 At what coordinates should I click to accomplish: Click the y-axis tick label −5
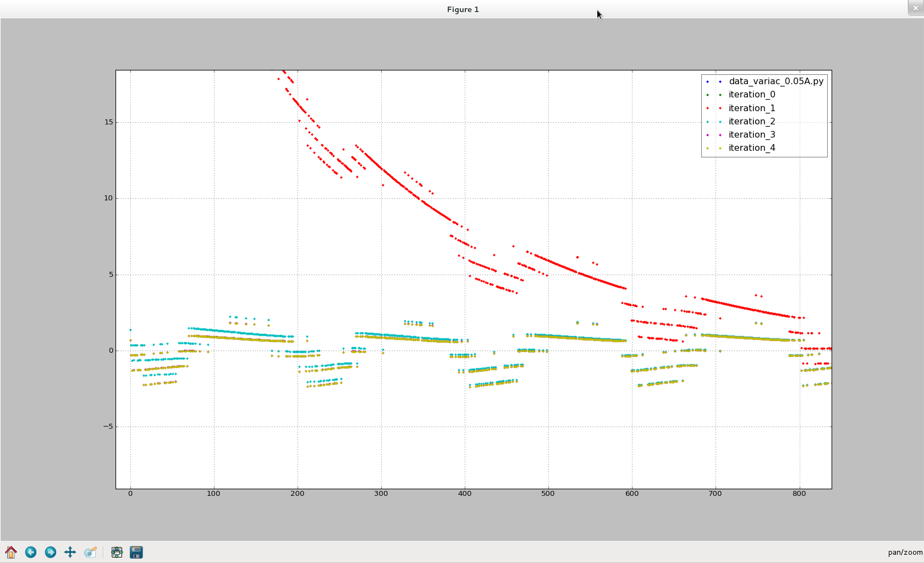point(108,427)
